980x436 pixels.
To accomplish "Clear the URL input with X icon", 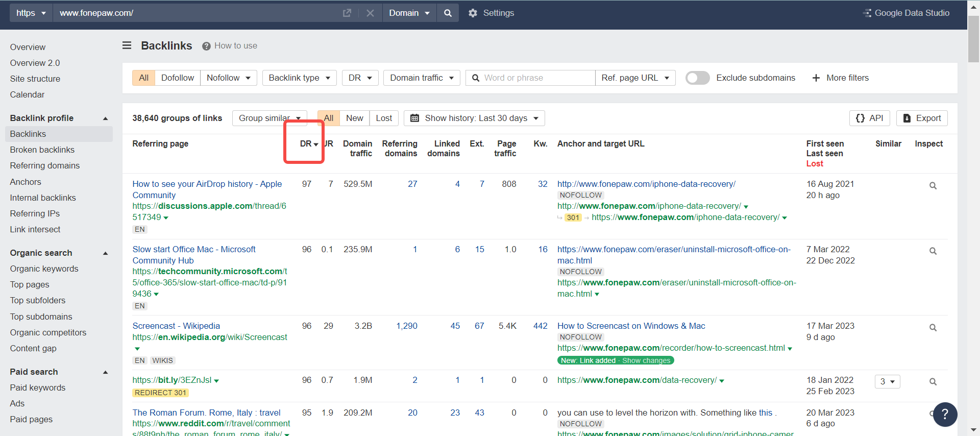I will [x=370, y=13].
